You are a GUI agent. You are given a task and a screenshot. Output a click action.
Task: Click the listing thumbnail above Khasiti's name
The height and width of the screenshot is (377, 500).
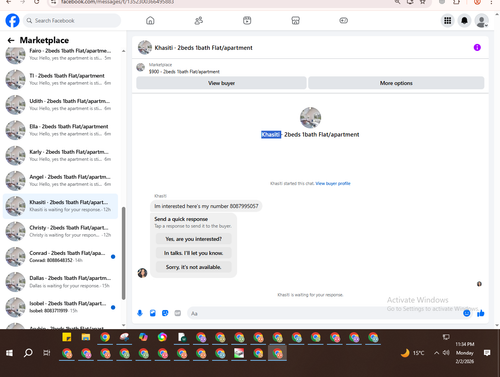[310, 118]
